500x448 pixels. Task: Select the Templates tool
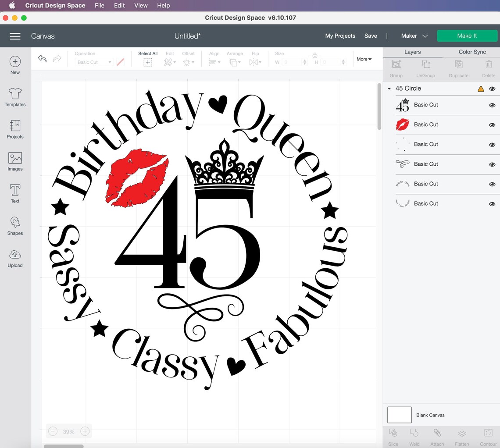15,96
